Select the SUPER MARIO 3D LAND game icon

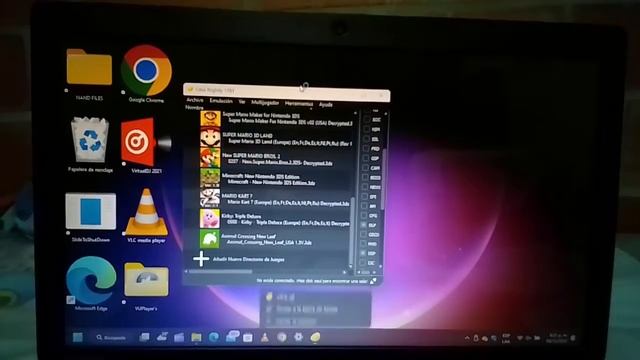pyautogui.click(x=210, y=138)
